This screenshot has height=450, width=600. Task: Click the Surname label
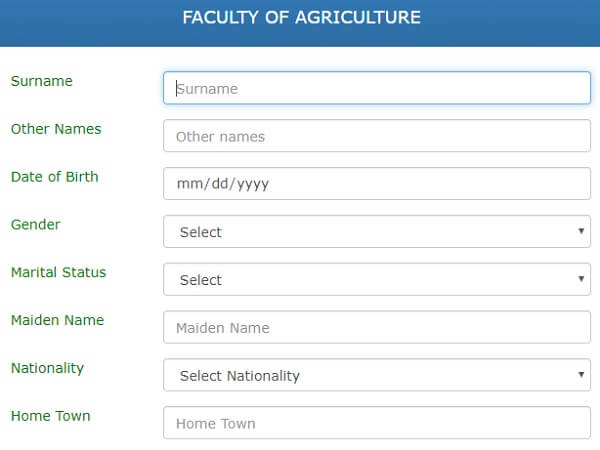click(x=42, y=81)
